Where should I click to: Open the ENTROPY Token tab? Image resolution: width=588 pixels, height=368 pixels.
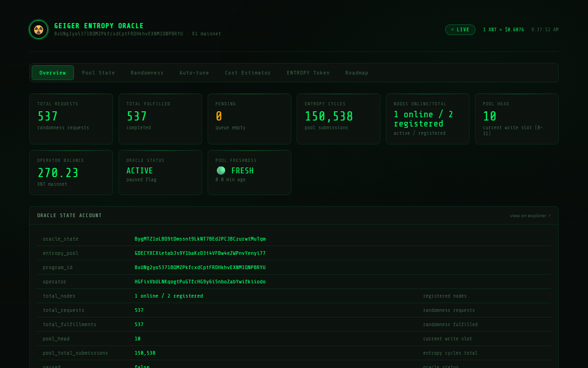308,73
